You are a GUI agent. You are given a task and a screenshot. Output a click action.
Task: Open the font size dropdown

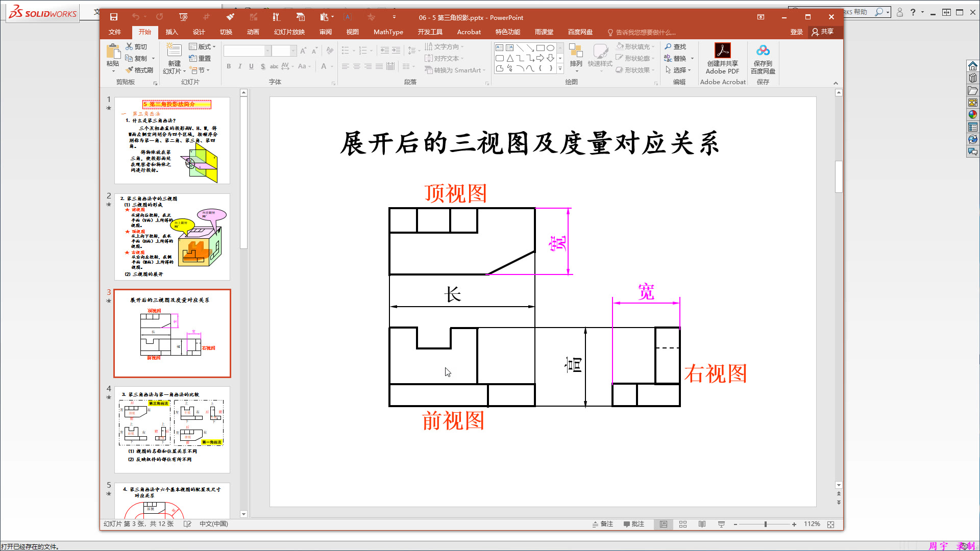pyautogui.click(x=293, y=51)
